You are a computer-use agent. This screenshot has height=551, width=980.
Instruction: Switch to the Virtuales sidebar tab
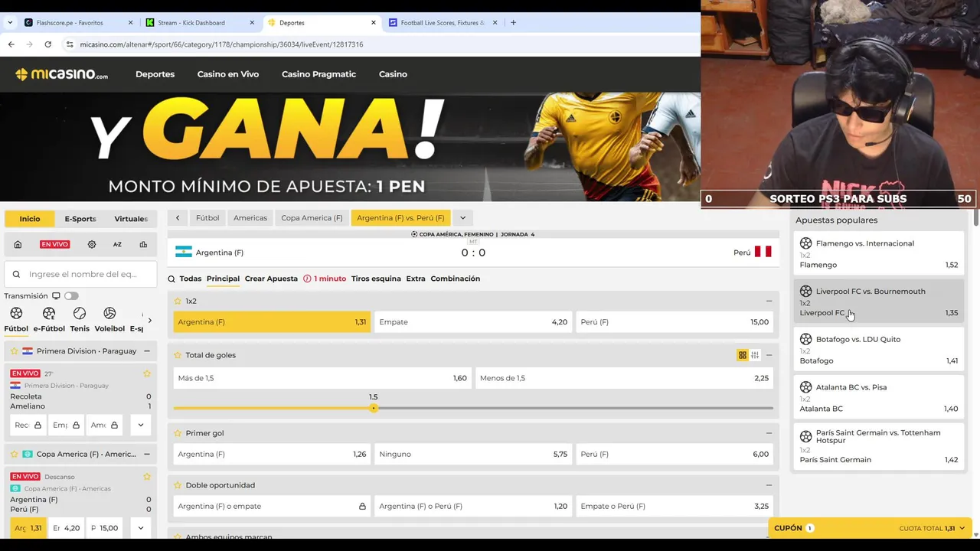coord(131,219)
